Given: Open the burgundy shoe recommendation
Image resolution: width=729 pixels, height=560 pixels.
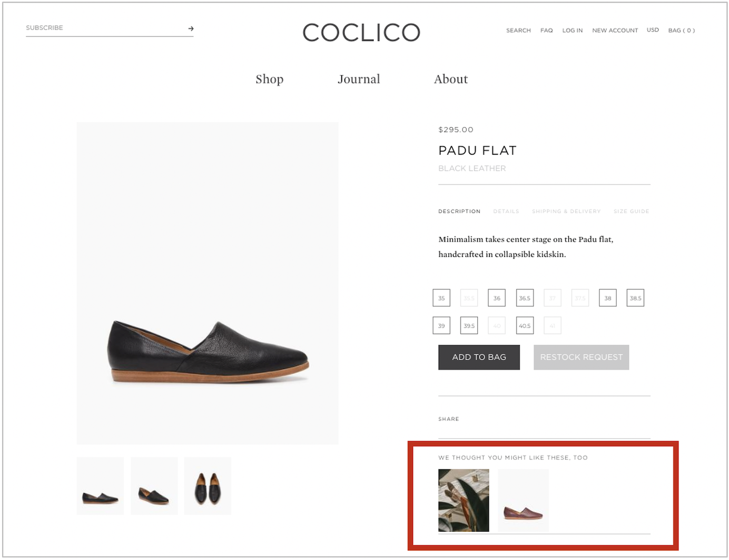Looking at the screenshot, I should click(523, 501).
